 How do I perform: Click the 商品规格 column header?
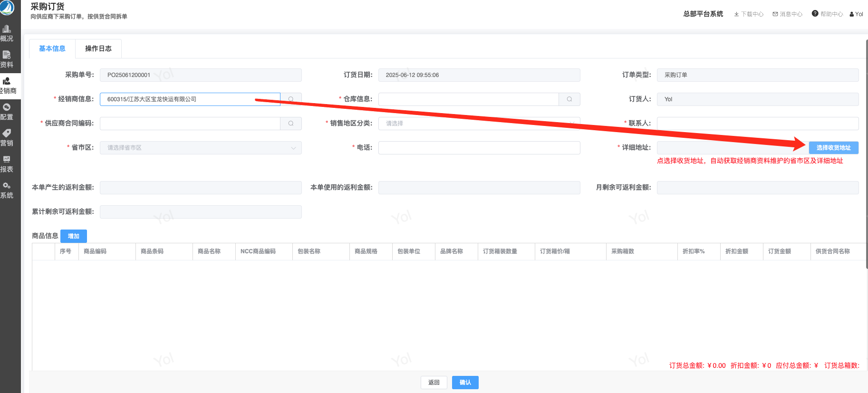pyautogui.click(x=371, y=251)
